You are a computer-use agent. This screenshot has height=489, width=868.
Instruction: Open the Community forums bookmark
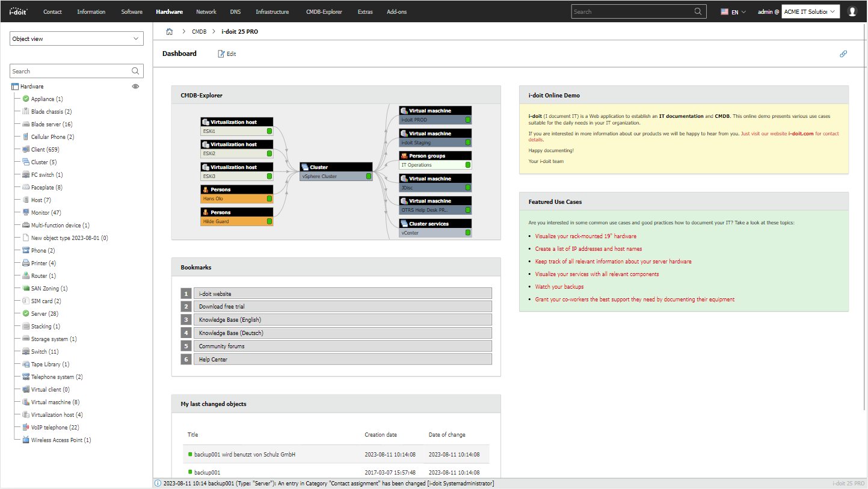[342, 346]
